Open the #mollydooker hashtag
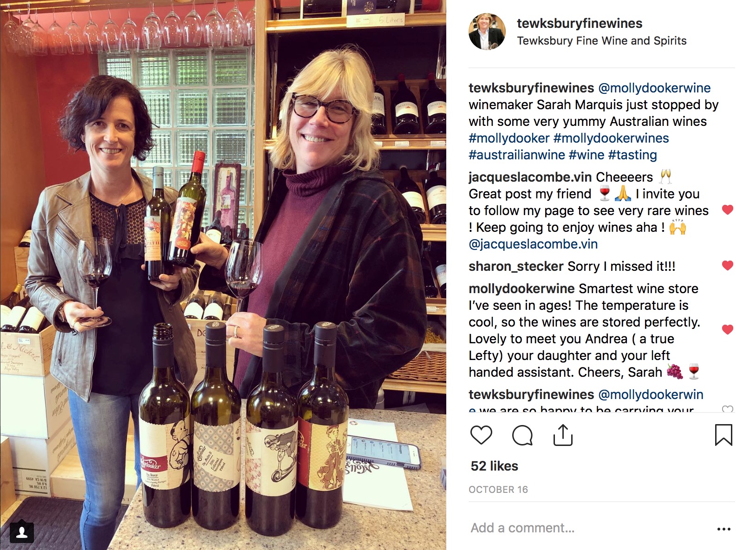Image resolution: width=756 pixels, height=550 pixels. pos(509,138)
